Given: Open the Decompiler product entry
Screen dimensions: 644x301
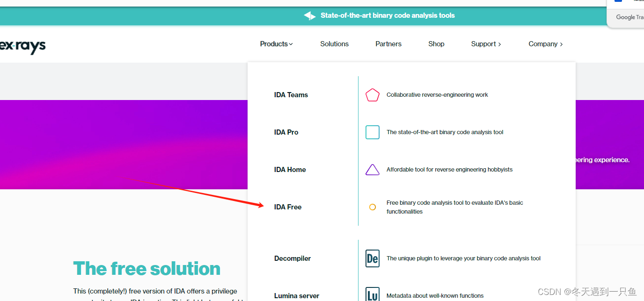Looking at the screenshot, I should 293,258.
